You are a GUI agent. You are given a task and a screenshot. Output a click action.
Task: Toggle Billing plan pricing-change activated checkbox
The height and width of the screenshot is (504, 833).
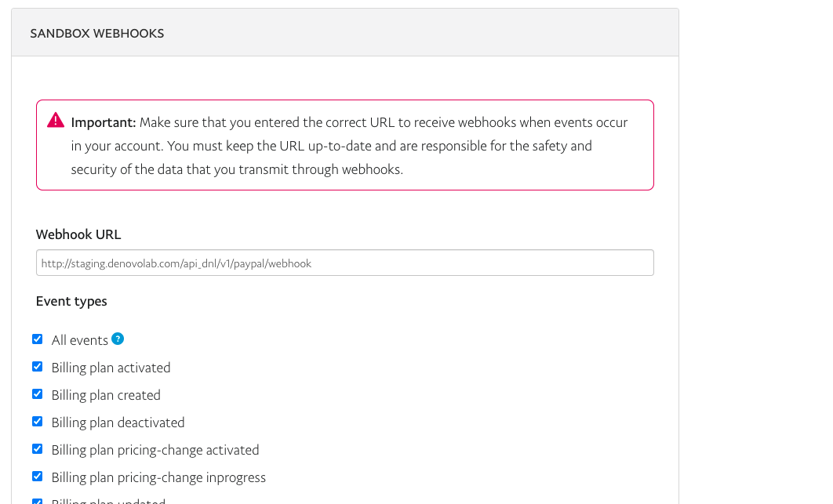coord(37,449)
